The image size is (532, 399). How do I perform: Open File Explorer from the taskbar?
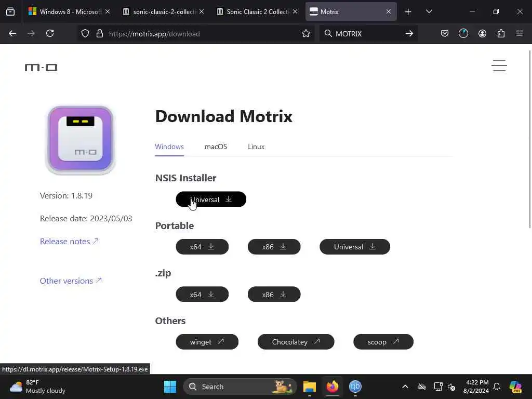(x=310, y=387)
